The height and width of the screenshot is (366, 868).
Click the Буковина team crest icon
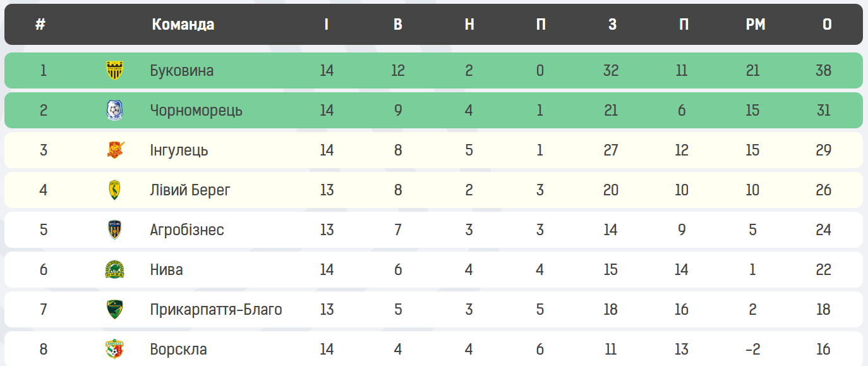pyautogui.click(x=114, y=70)
